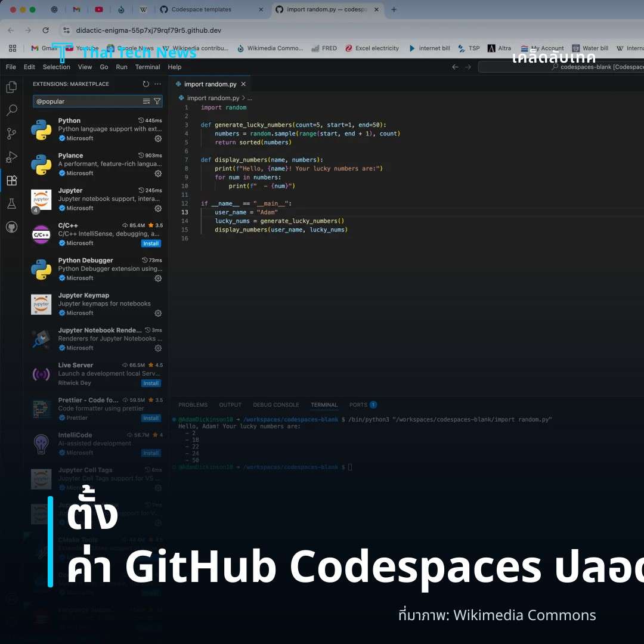Open a new browser tab
The width and height of the screenshot is (644, 644).
pos(394,10)
